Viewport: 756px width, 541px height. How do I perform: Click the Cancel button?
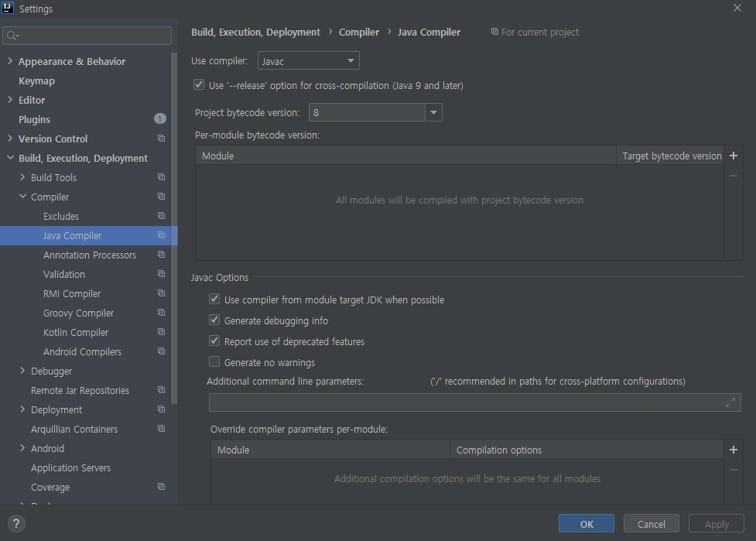(x=652, y=524)
